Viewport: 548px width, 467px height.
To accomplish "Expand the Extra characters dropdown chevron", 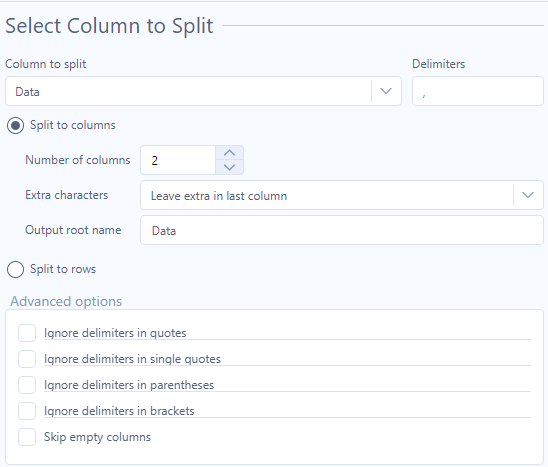I will tap(528, 195).
